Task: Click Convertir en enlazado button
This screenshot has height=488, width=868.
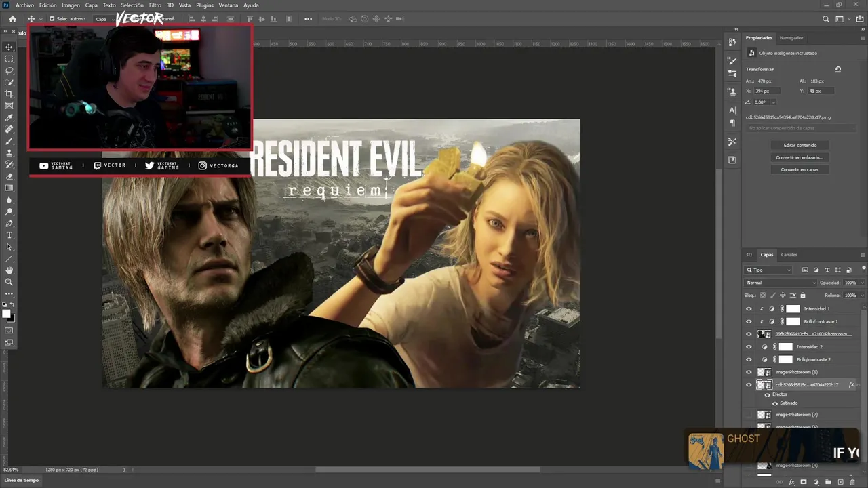Action: pos(800,157)
